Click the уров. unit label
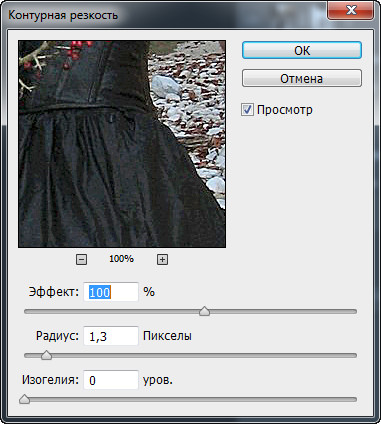This screenshot has height=424, width=381. click(158, 380)
